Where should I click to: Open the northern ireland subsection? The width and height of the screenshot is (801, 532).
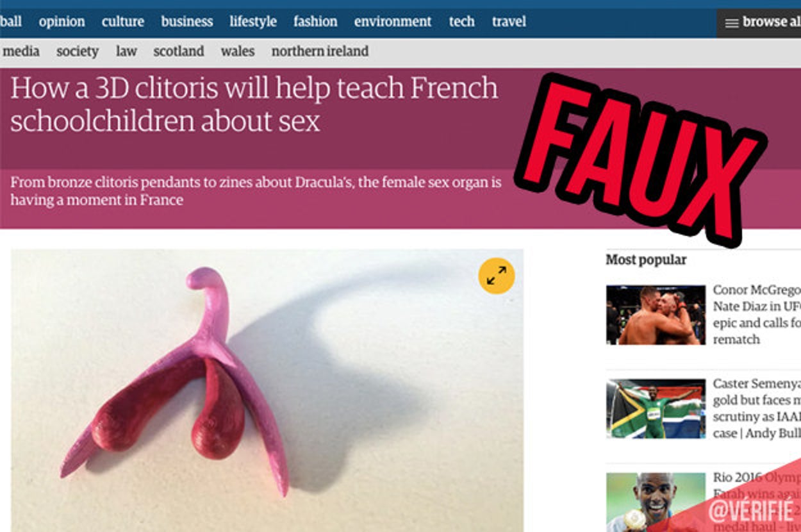pyautogui.click(x=320, y=51)
